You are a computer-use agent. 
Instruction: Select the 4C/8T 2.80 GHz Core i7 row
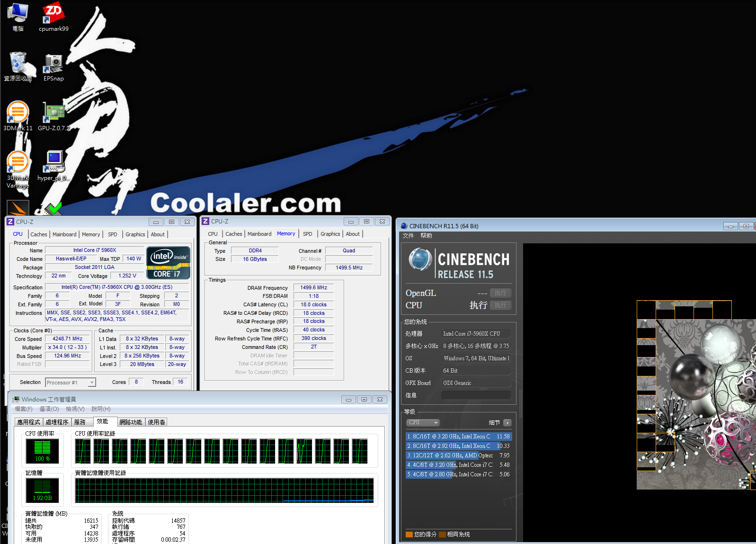point(458,474)
